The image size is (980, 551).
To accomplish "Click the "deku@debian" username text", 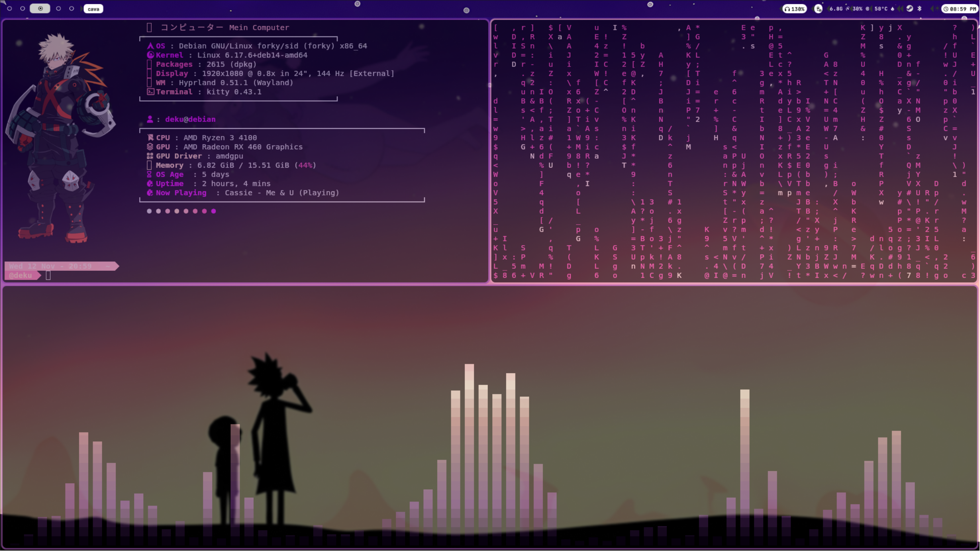I will coord(190,119).
